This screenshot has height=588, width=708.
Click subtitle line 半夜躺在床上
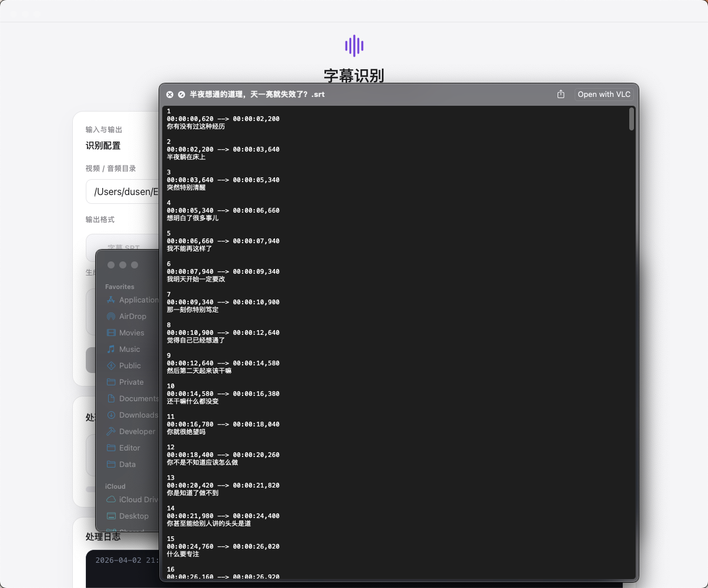[x=186, y=157]
